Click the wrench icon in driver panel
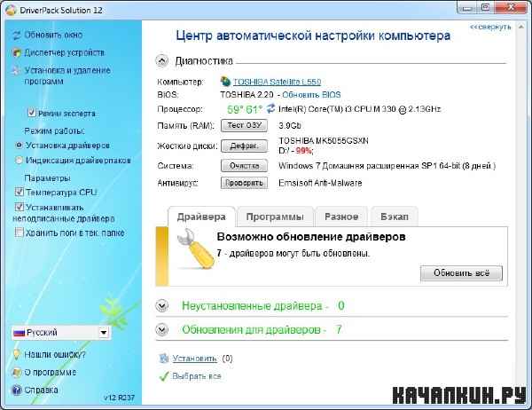The height and width of the screenshot is (410, 532). coord(195,249)
